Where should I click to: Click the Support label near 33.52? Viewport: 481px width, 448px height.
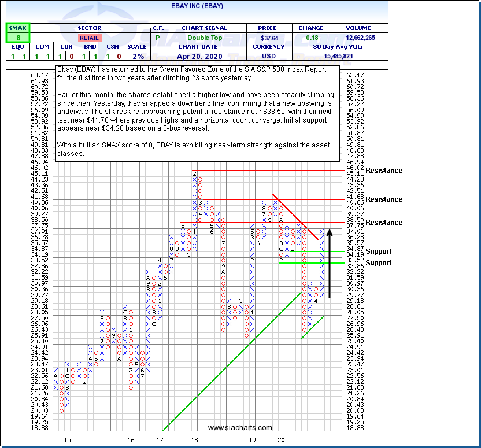click(x=378, y=263)
